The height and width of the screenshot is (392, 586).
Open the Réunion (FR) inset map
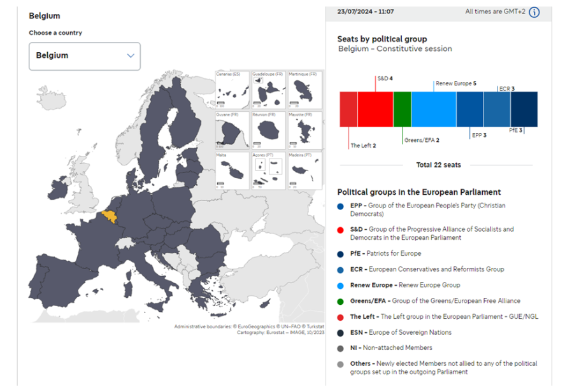tap(268, 130)
